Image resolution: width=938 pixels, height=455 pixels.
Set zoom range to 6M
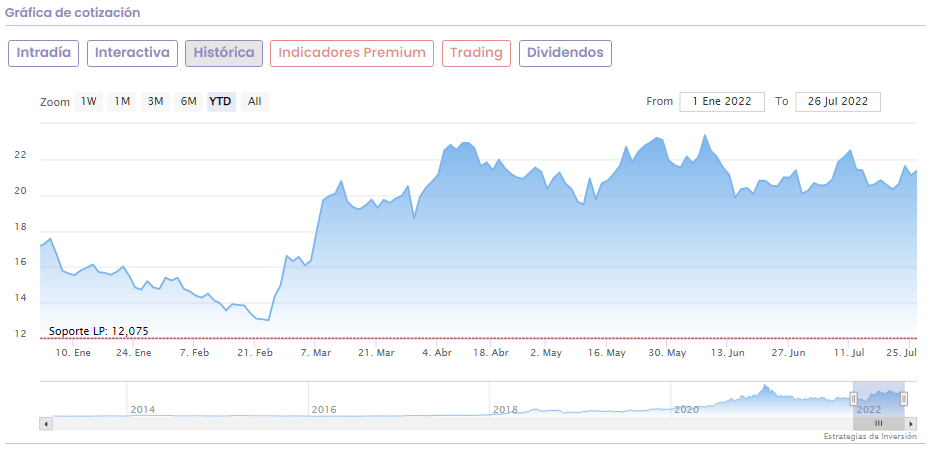188,101
